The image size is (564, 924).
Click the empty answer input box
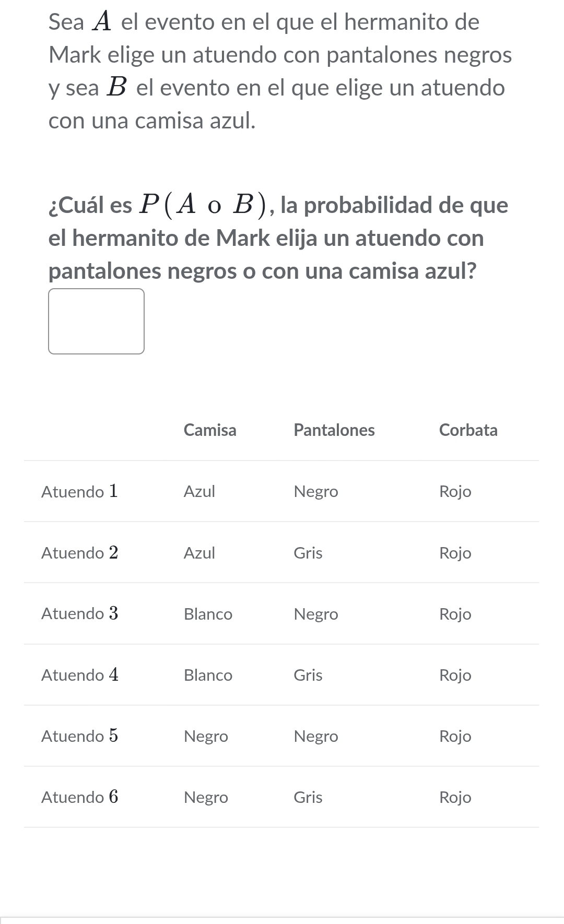point(96,321)
